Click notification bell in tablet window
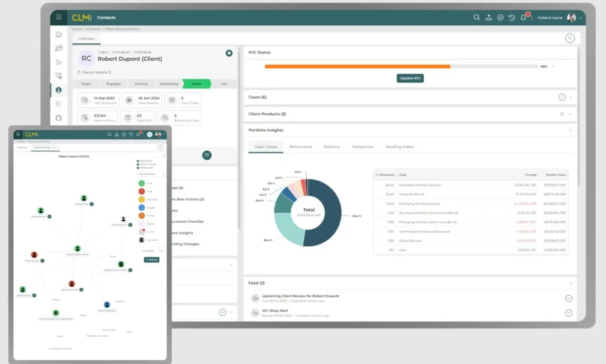 click(138, 135)
